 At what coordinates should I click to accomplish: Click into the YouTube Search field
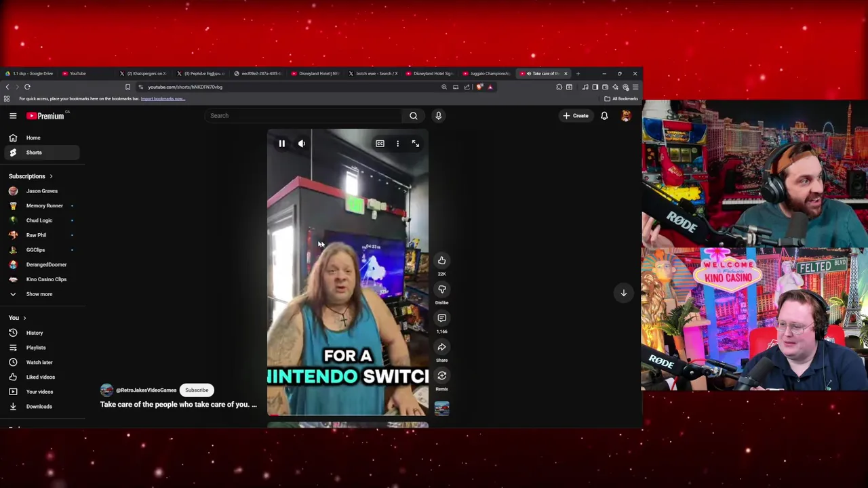pos(303,116)
